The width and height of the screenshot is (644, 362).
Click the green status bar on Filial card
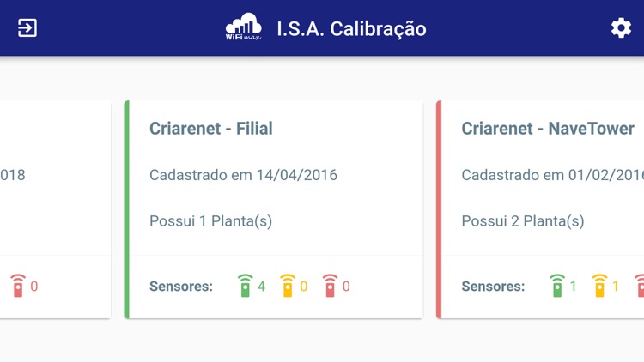(127, 209)
